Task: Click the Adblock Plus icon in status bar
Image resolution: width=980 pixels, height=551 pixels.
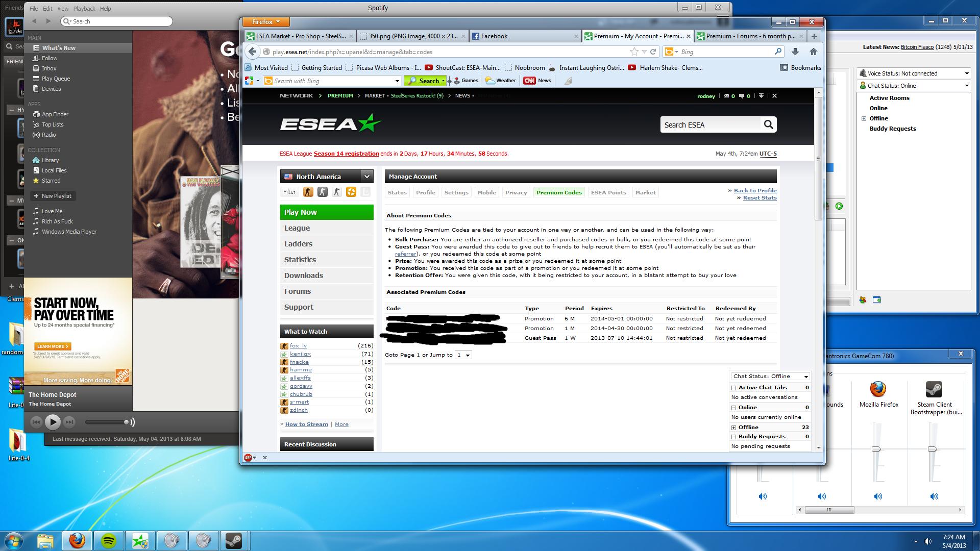Action: tap(249, 458)
